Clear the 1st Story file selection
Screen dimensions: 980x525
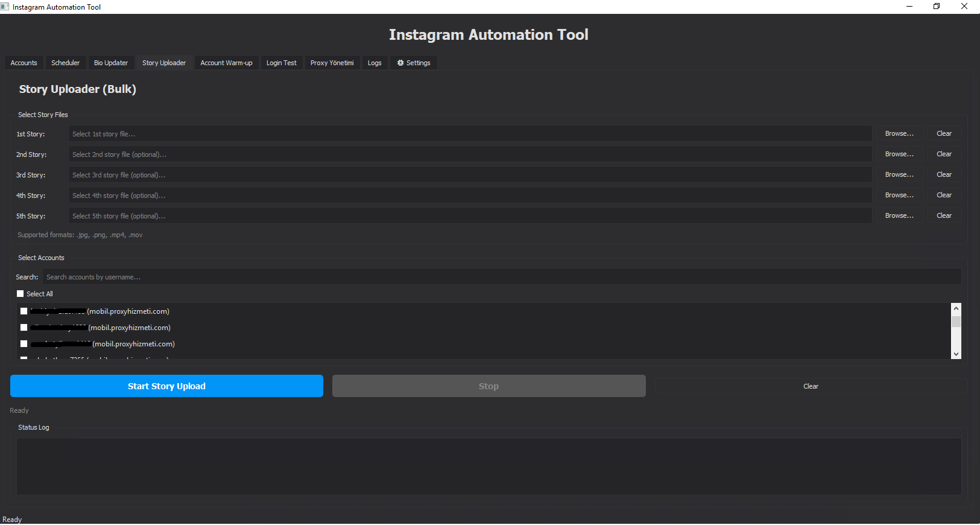click(x=944, y=133)
